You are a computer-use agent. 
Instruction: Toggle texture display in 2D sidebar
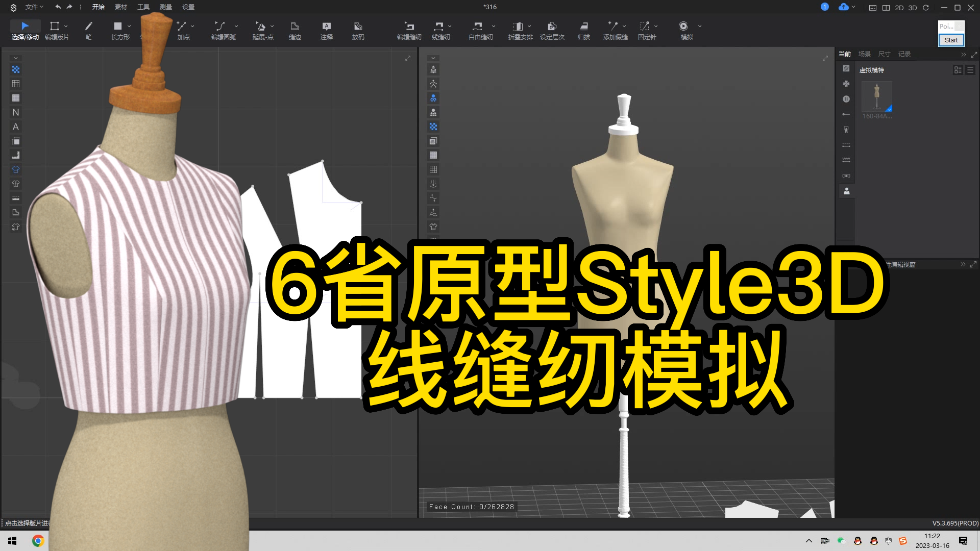pyautogui.click(x=16, y=69)
